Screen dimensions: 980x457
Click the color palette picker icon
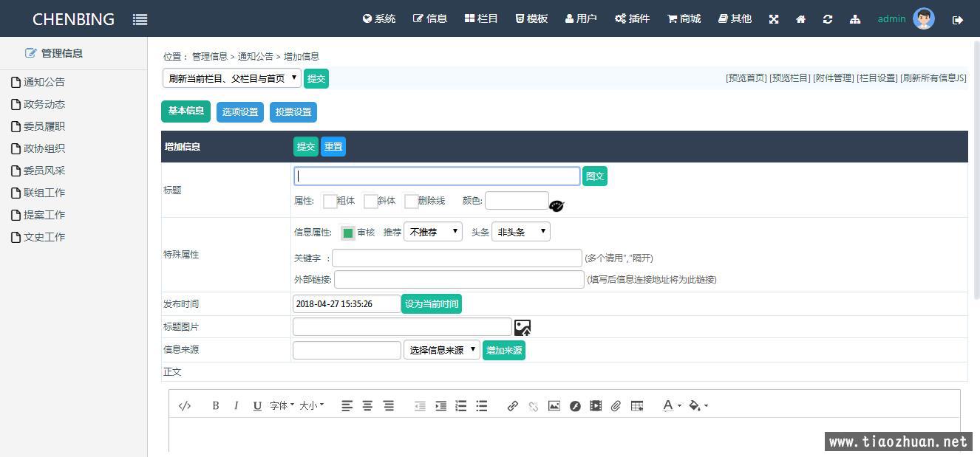coord(557,205)
